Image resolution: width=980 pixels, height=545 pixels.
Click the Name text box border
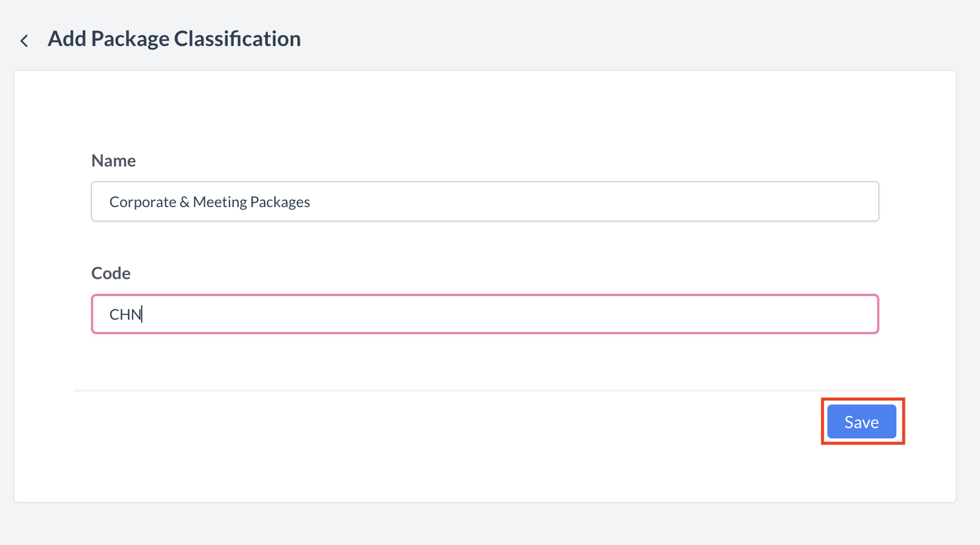(485, 183)
